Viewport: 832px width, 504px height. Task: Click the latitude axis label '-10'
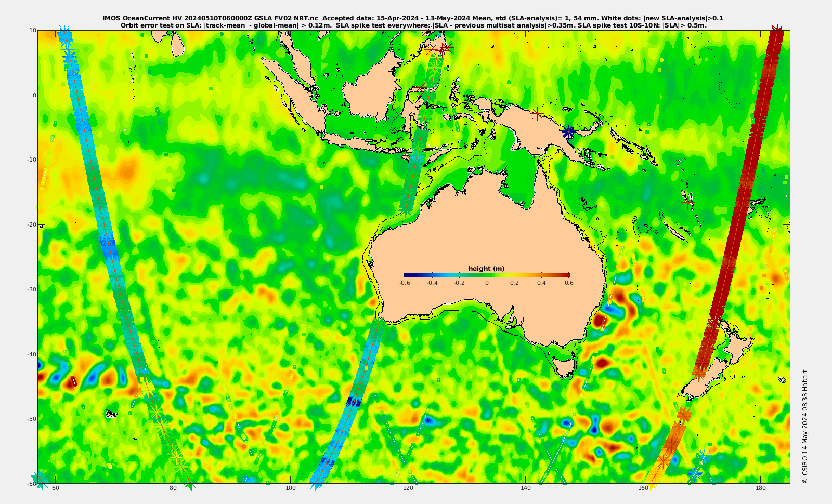(32, 160)
